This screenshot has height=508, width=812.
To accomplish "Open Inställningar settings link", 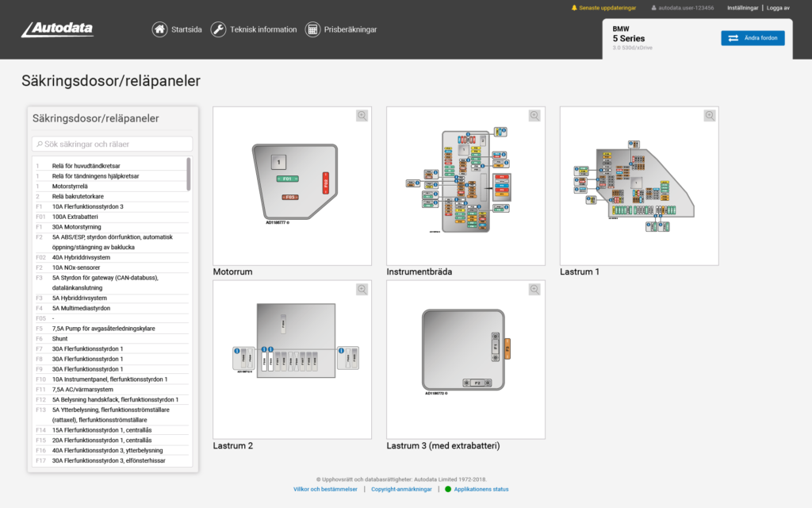I will click(x=742, y=8).
